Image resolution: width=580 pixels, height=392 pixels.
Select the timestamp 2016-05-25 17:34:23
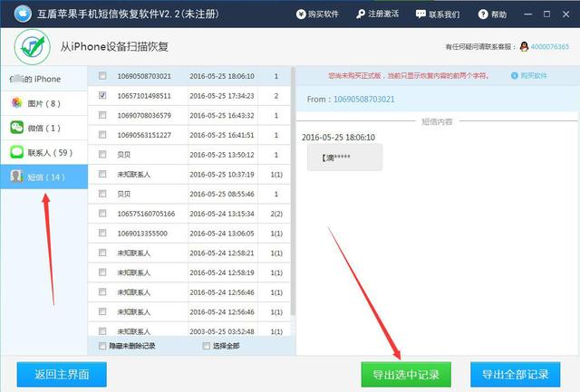222,96
